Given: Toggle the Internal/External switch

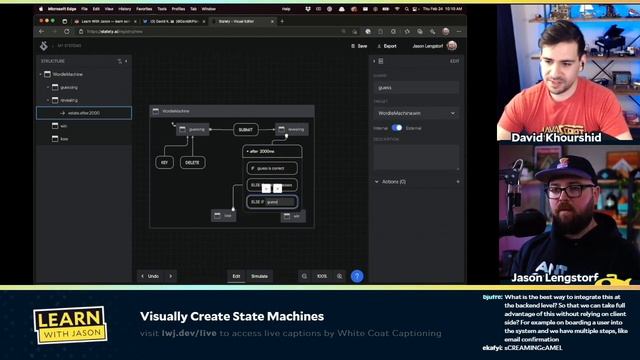Looking at the screenshot, I should [397, 128].
